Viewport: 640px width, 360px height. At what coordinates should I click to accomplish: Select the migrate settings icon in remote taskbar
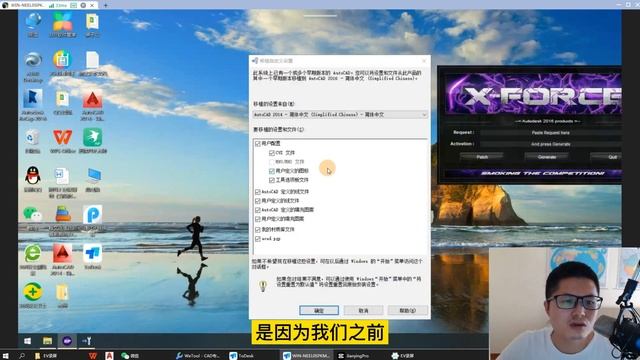87,341
